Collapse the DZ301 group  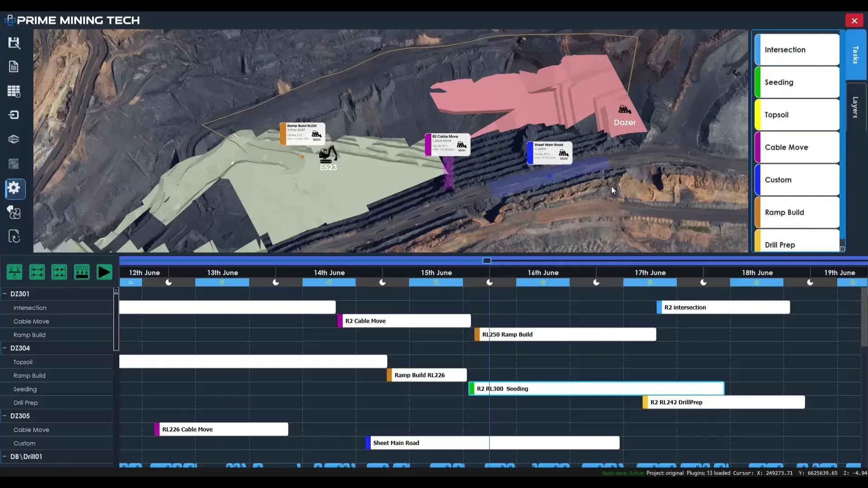click(x=5, y=294)
